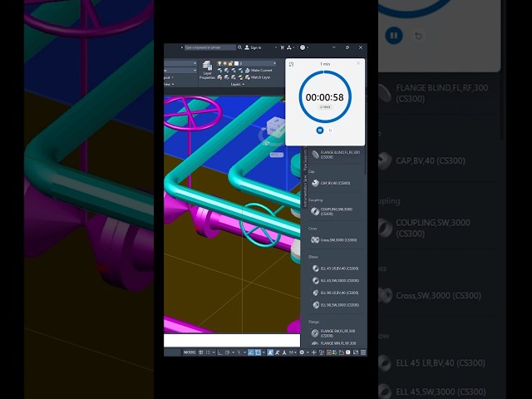Screen dimensions: 532x399
Task: Click the tool palette scrollbar
Action: [x=366, y=161]
